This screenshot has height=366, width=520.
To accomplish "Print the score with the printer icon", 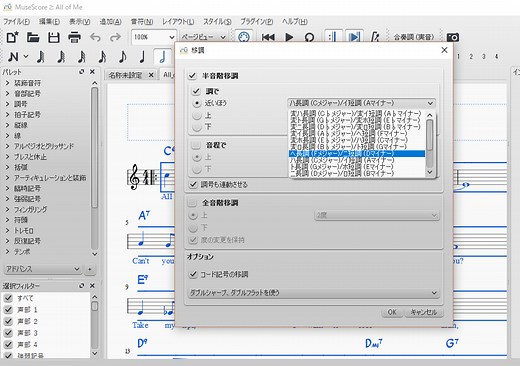I will 74,37.
